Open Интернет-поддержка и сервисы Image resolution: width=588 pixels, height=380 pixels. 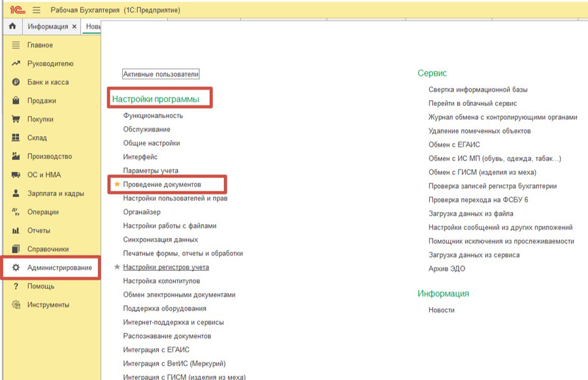[173, 322]
